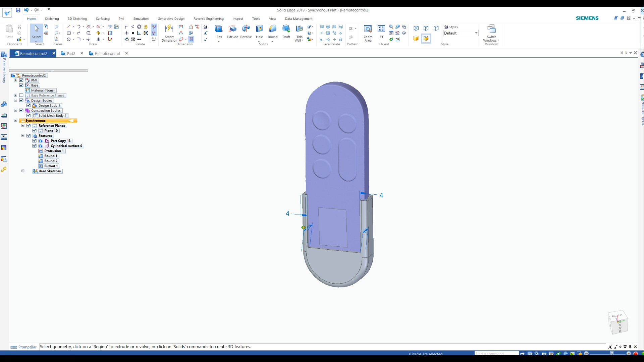Expand the Used Sketches node
The height and width of the screenshot is (362, 644).
tap(22, 171)
